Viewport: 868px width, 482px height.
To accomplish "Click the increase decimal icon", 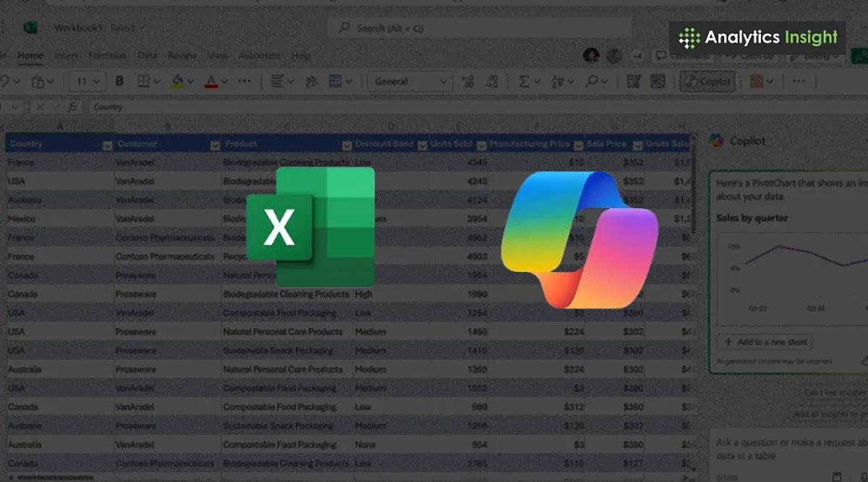I will point(467,81).
